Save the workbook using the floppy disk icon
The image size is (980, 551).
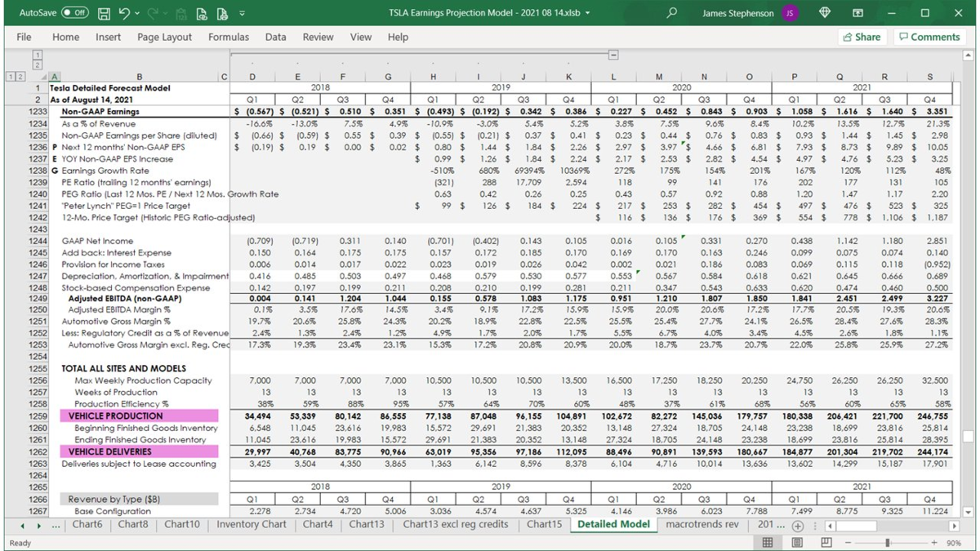(x=104, y=13)
